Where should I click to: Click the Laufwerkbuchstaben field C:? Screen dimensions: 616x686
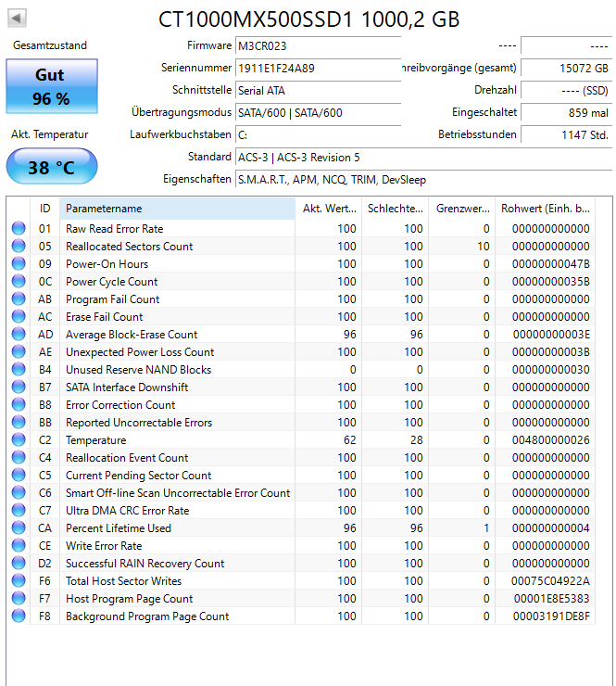pos(318,134)
